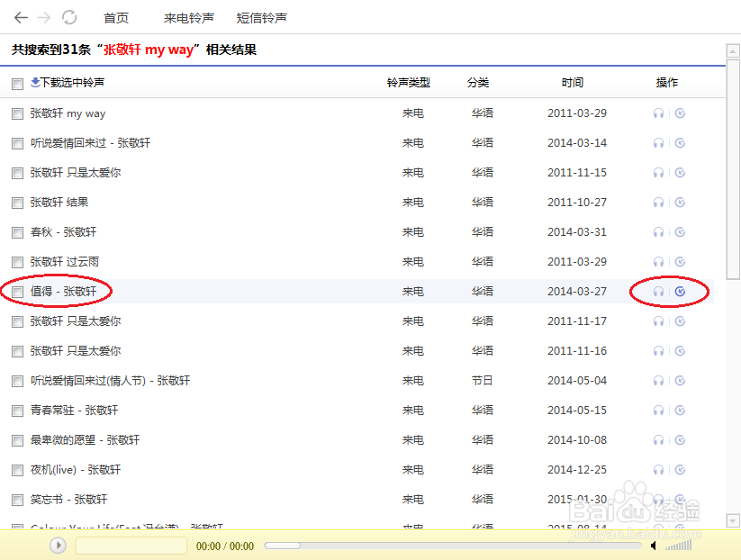Select the title 最卑微的愿望 - 张敬轩
The image size is (741, 560).
pos(85,440)
